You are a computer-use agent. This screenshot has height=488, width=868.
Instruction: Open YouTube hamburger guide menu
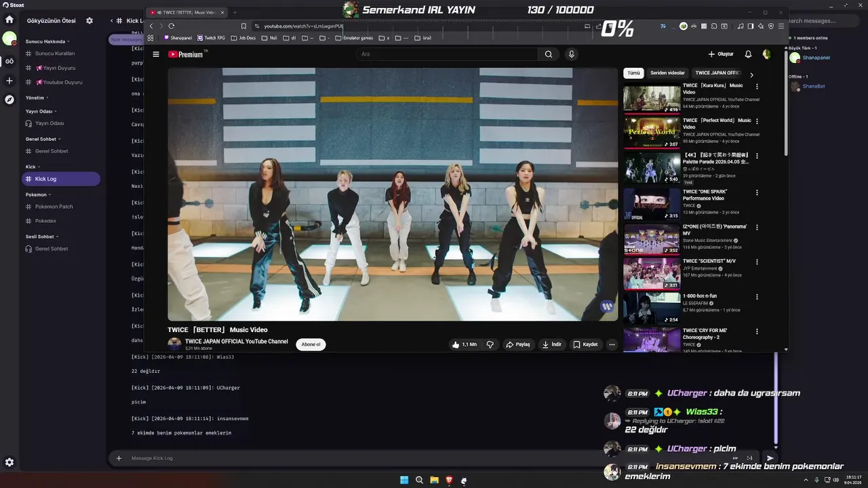[x=156, y=54]
